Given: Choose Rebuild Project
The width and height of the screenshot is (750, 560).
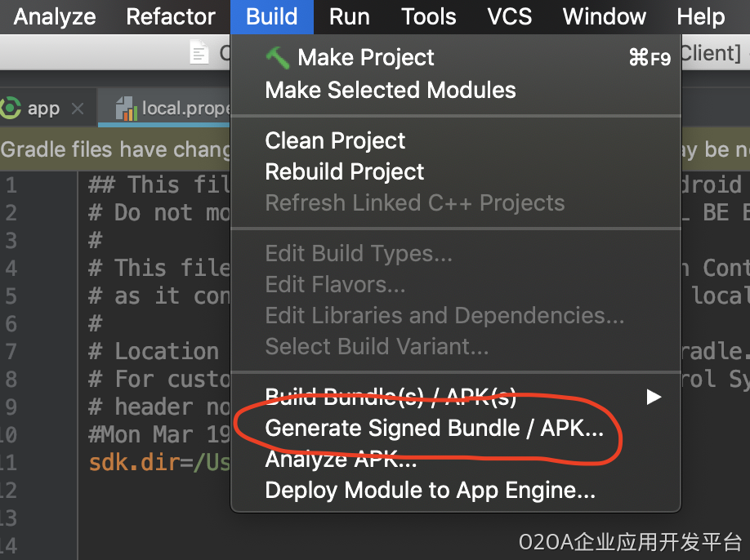Looking at the screenshot, I should 345,171.
